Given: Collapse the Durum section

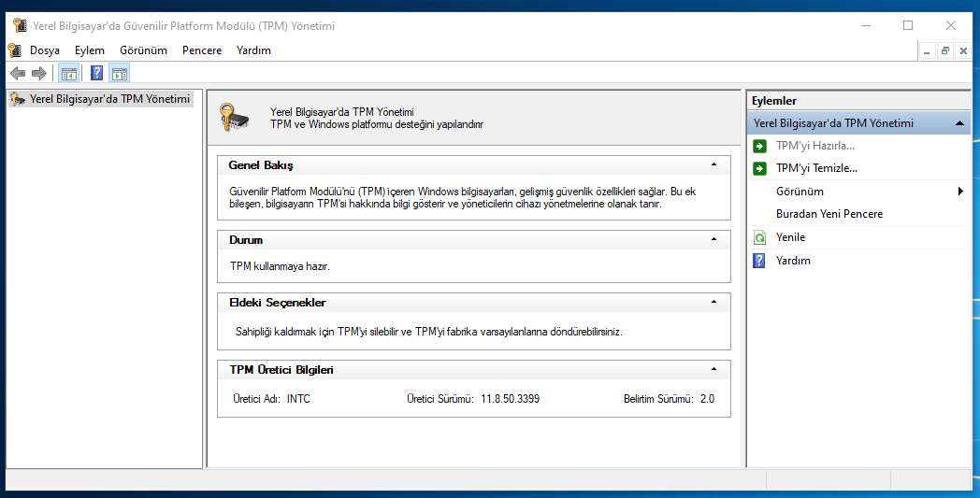Looking at the screenshot, I should tap(713, 239).
